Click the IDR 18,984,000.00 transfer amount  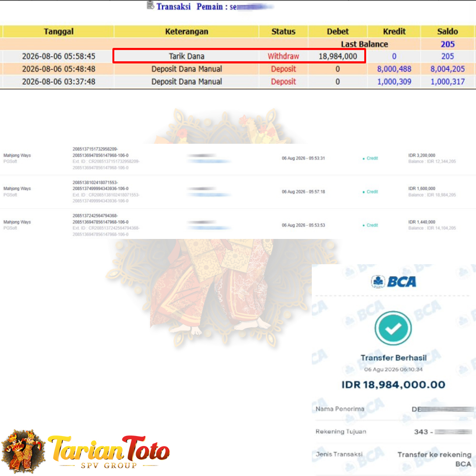point(394,385)
